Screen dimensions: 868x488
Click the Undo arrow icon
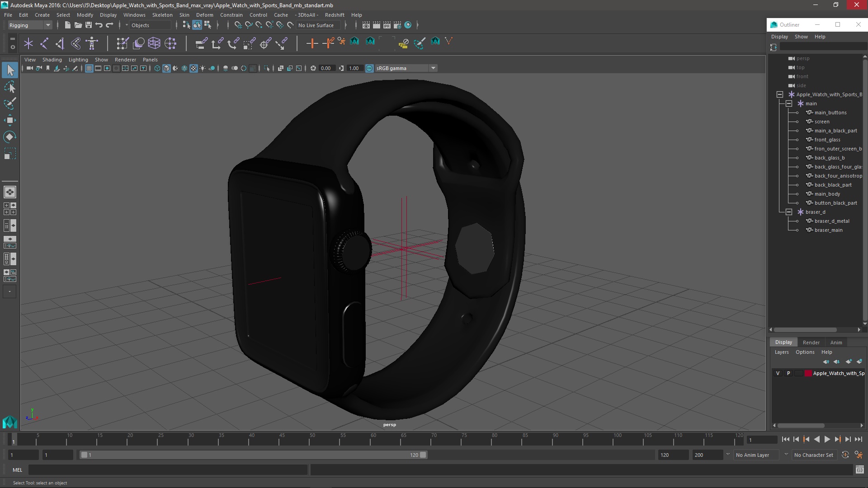coord(99,25)
